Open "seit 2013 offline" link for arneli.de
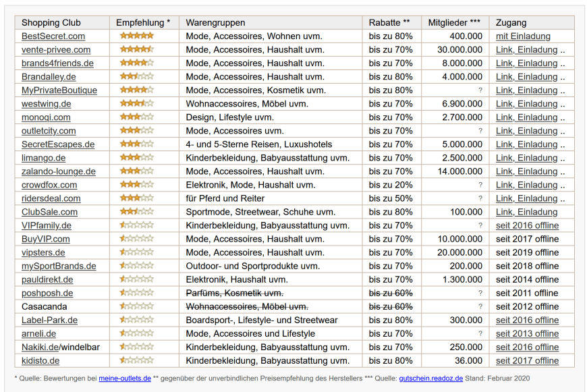587x392 pixels. pyautogui.click(x=527, y=333)
